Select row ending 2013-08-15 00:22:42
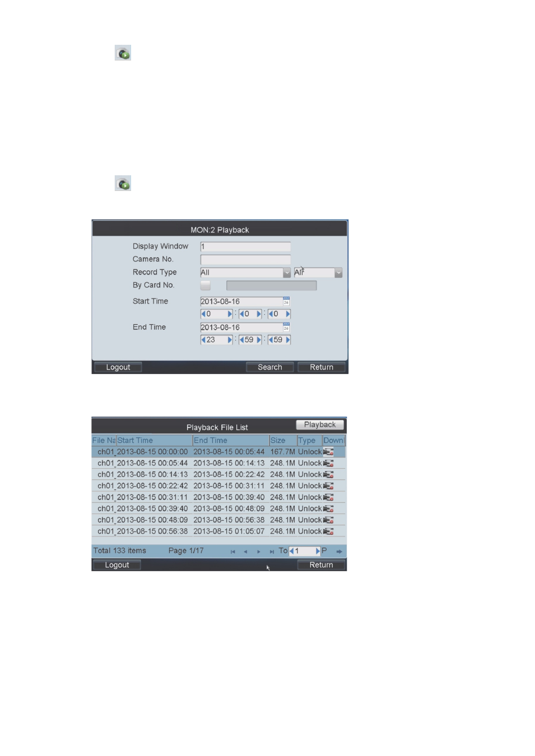This screenshot has width=535, height=756. (x=218, y=474)
